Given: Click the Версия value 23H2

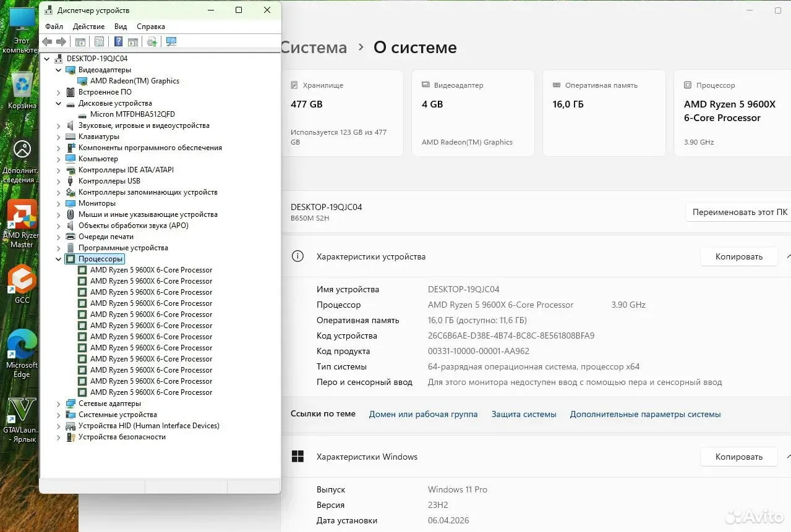Looking at the screenshot, I should tap(438, 505).
